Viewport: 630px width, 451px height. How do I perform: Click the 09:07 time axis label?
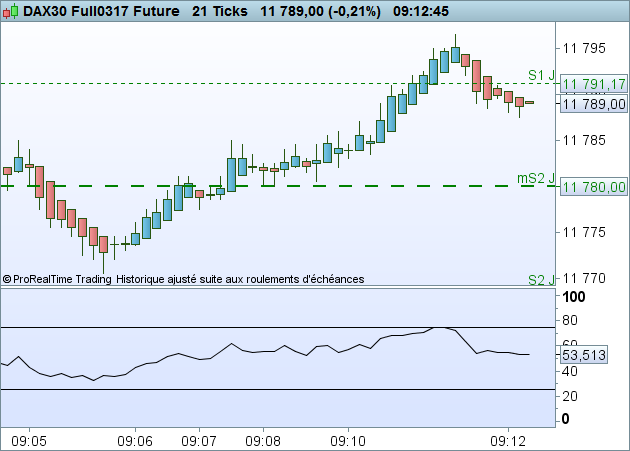199,441
